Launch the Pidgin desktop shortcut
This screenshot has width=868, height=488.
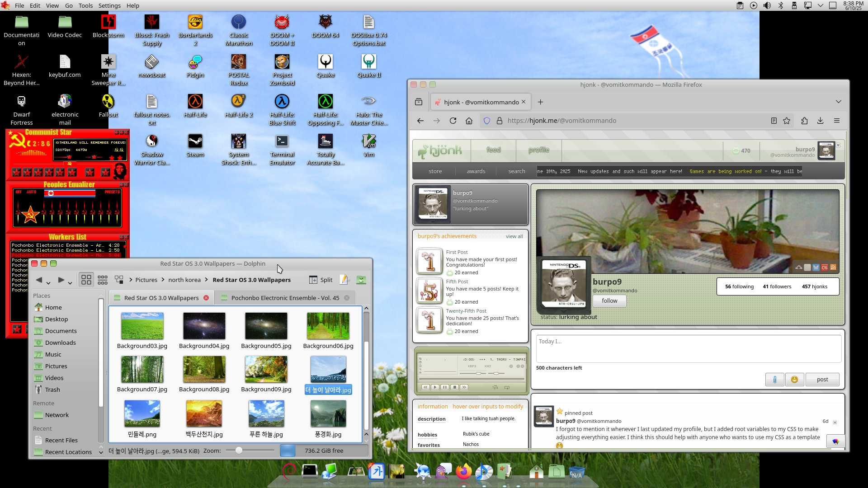tap(195, 66)
